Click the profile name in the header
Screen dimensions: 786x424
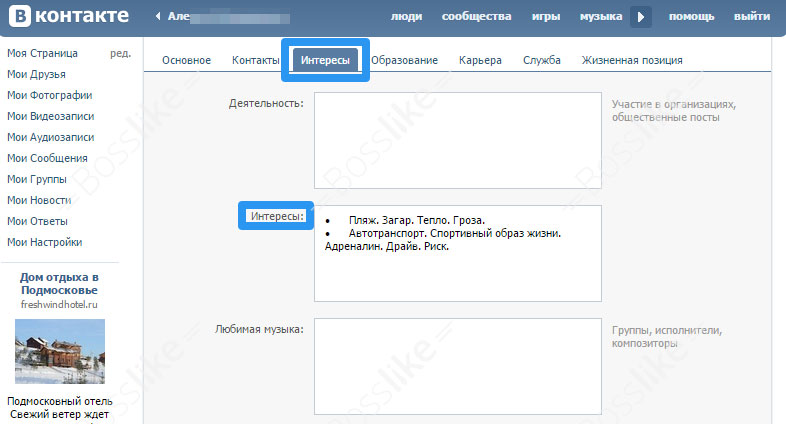point(229,17)
